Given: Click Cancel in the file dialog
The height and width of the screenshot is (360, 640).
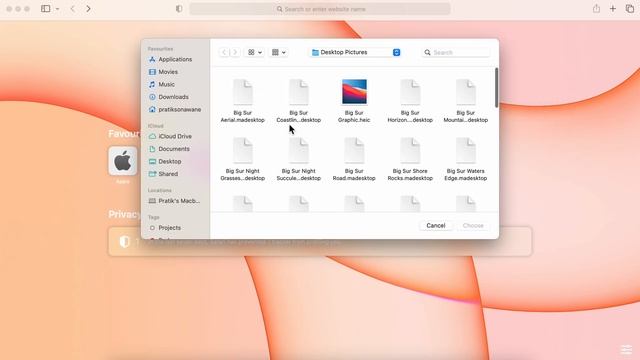Looking at the screenshot, I should point(436,225).
